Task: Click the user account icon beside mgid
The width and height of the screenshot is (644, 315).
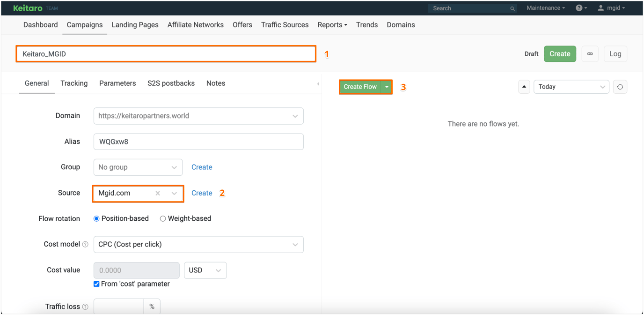Action: [x=600, y=7]
